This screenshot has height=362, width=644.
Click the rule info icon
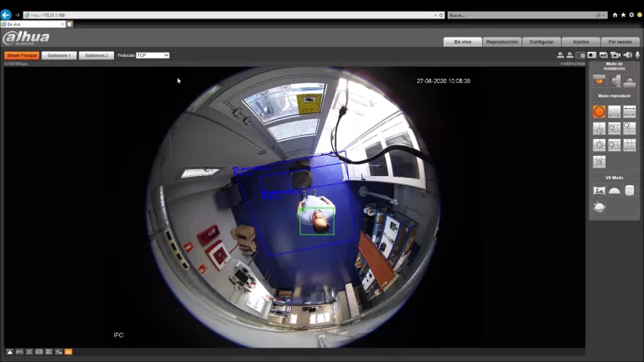(x=59, y=352)
